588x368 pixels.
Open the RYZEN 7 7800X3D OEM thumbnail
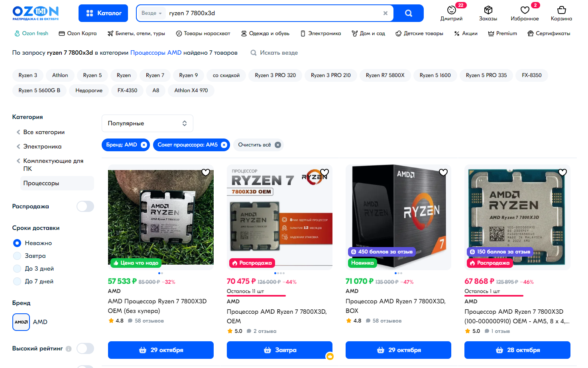click(279, 218)
